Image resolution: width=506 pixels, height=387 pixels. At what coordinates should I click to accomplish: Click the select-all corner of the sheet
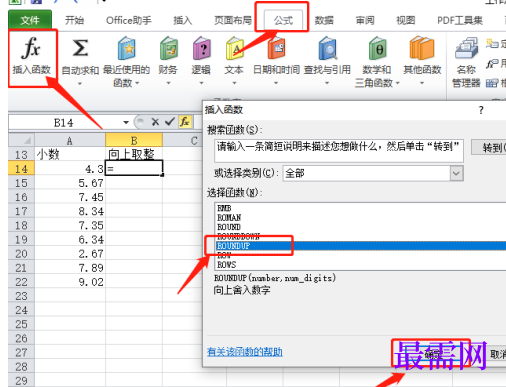[21, 140]
